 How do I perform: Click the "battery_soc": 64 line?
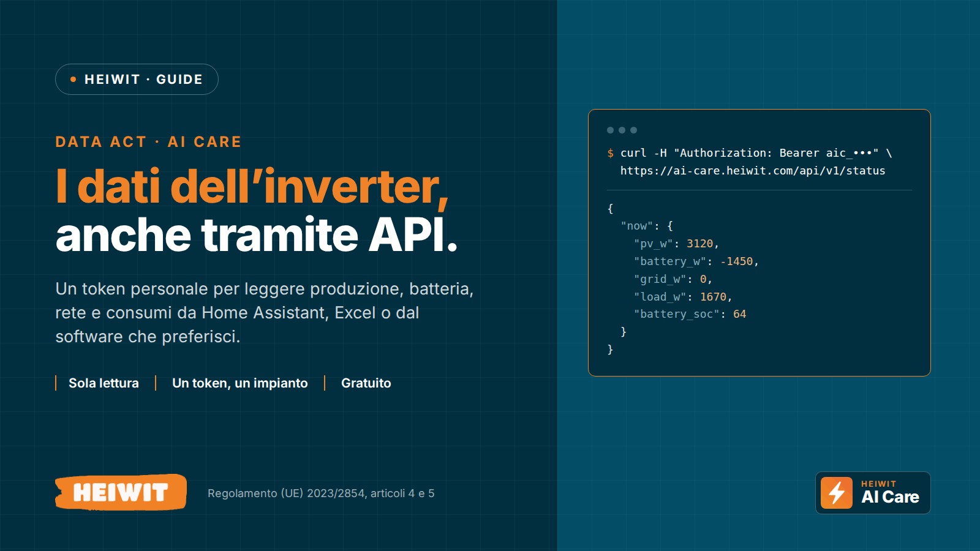pyautogui.click(x=690, y=314)
